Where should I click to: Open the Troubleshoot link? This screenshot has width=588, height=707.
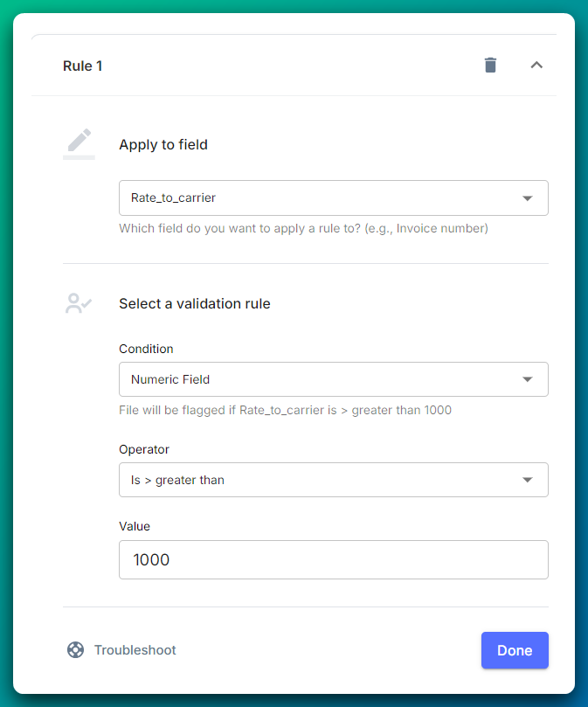134,650
